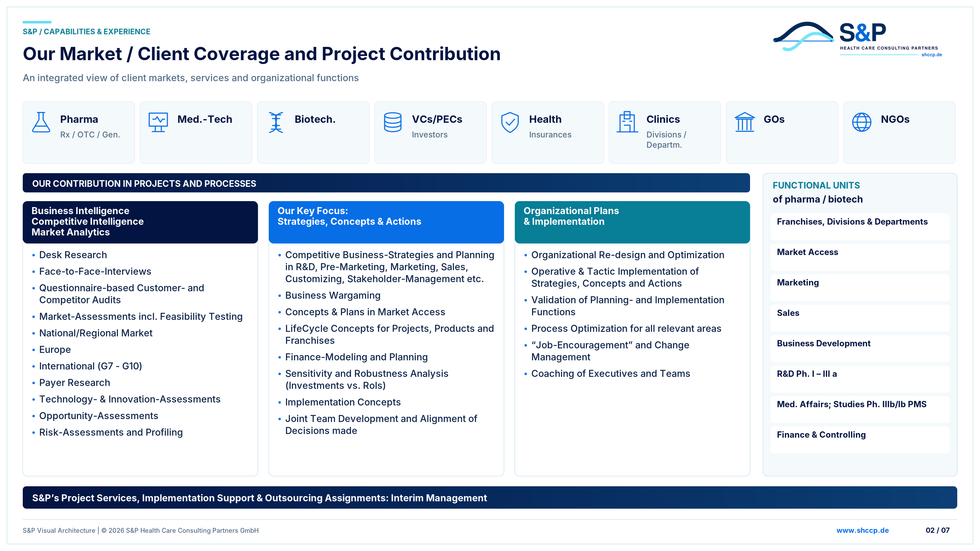Click the Our Key Focus column header
Viewport: 980px width, 551px height.
click(386, 222)
